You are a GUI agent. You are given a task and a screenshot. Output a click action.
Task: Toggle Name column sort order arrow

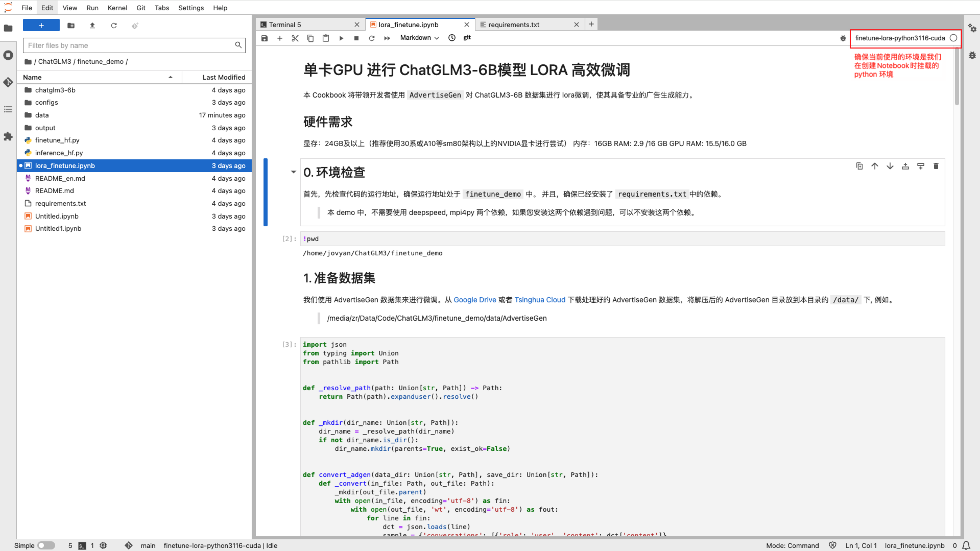coord(171,77)
